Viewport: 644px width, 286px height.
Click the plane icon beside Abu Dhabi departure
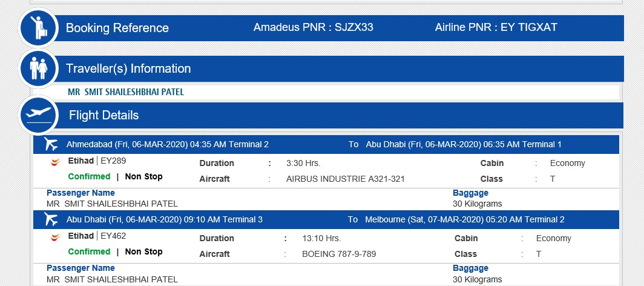click(x=51, y=219)
